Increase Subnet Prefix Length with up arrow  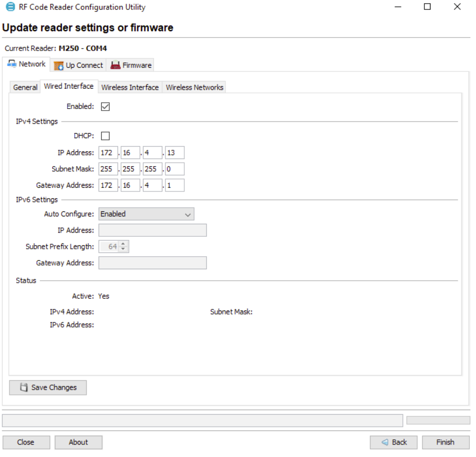(x=123, y=244)
